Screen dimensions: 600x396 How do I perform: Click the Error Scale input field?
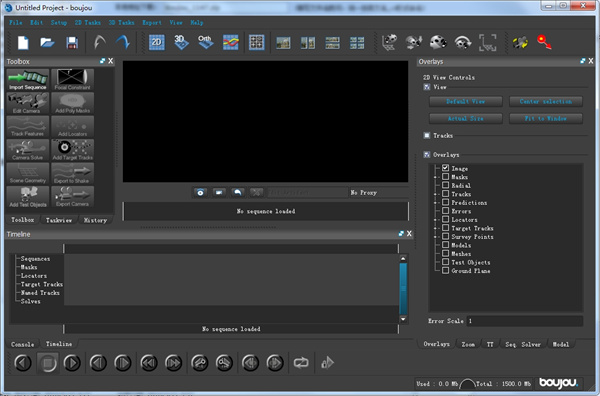(x=525, y=321)
